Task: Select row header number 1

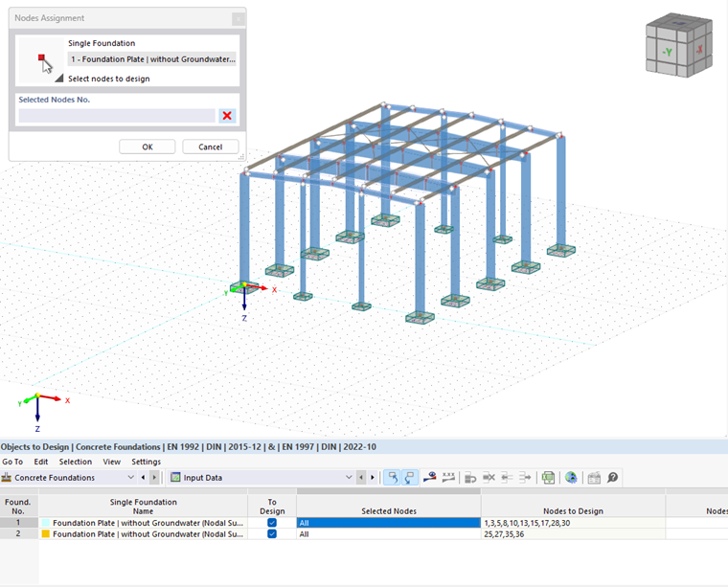Action: click(18, 523)
